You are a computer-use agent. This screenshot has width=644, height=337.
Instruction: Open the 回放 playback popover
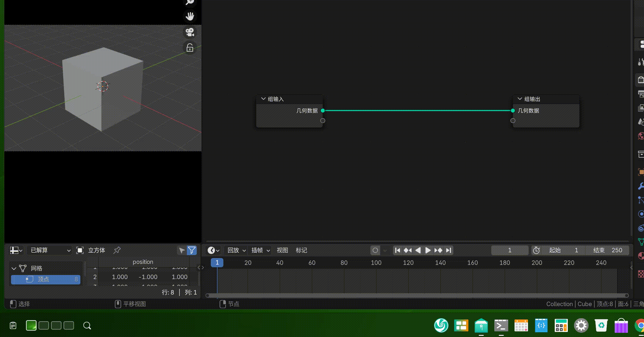[237, 251]
